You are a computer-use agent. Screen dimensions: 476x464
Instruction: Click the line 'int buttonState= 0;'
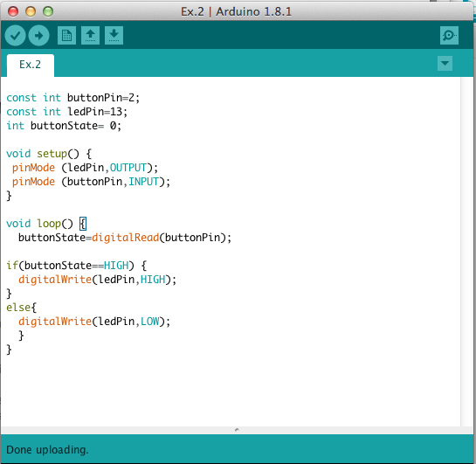click(x=64, y=126)
